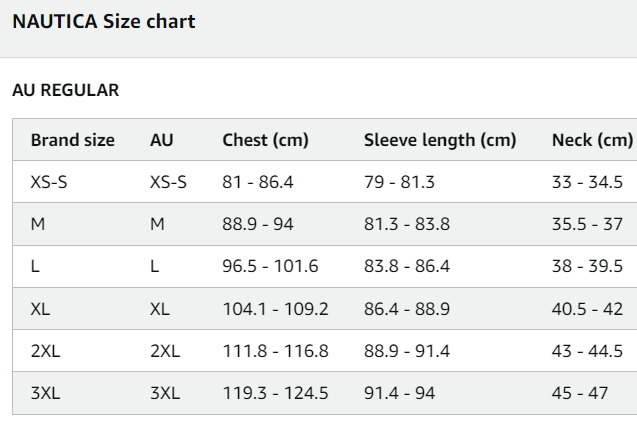Click sleeve length value 88.9 - 91.4
The image size is (637, 440).
coord(406,351)
